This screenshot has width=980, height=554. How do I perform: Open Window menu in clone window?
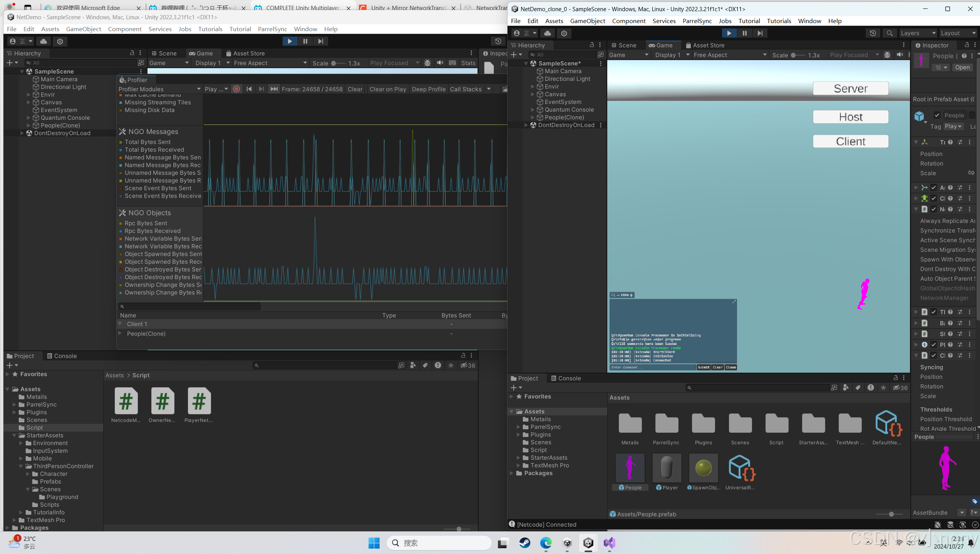coord(809,21)
